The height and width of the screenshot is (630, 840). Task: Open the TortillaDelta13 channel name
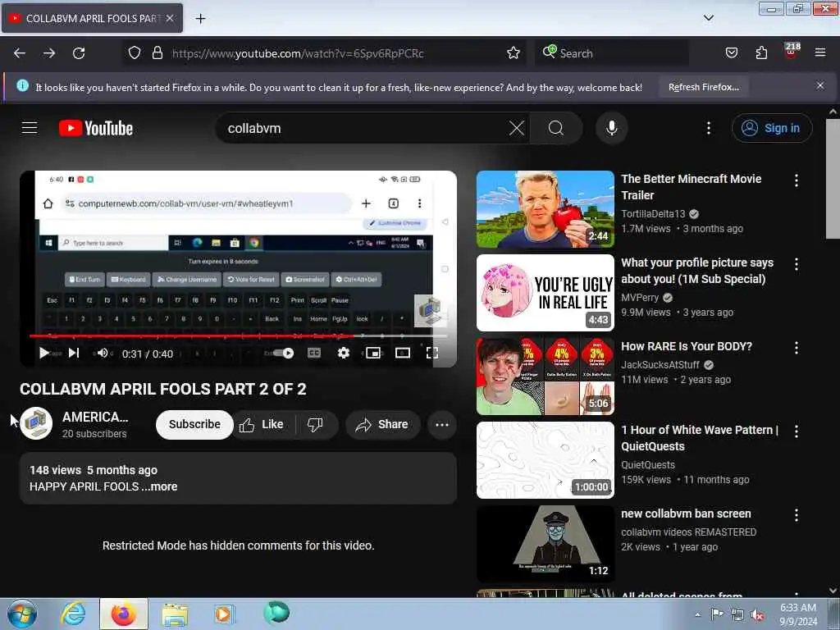click(x=653, y=214)
